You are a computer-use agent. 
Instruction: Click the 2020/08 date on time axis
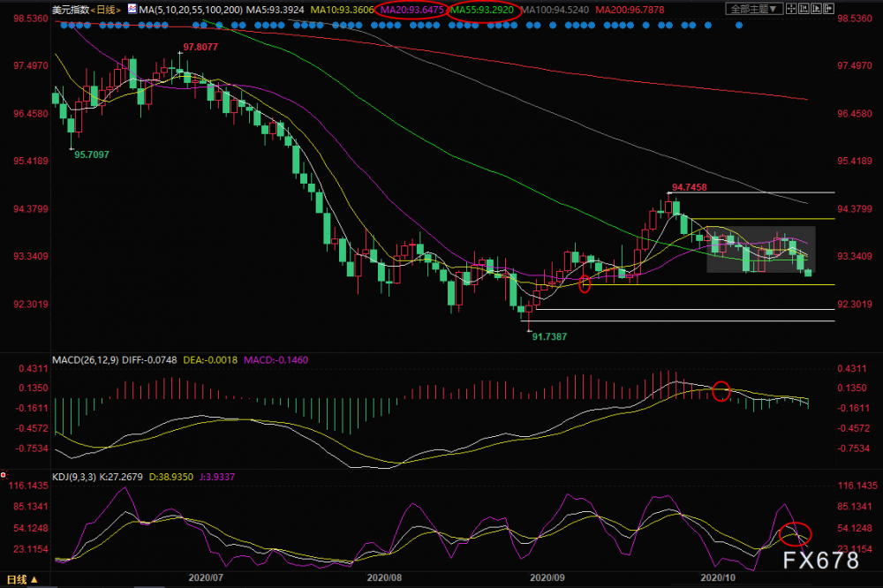[384, 578]
